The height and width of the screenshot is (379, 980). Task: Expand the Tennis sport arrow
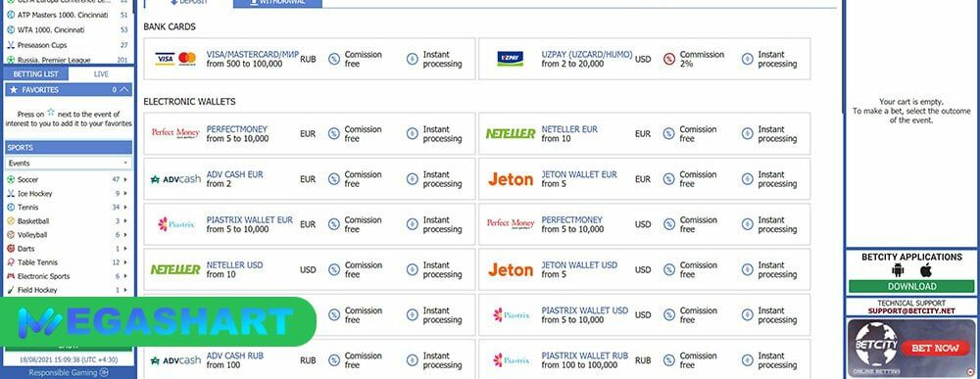pyautogui.click(x=125, y=208)
